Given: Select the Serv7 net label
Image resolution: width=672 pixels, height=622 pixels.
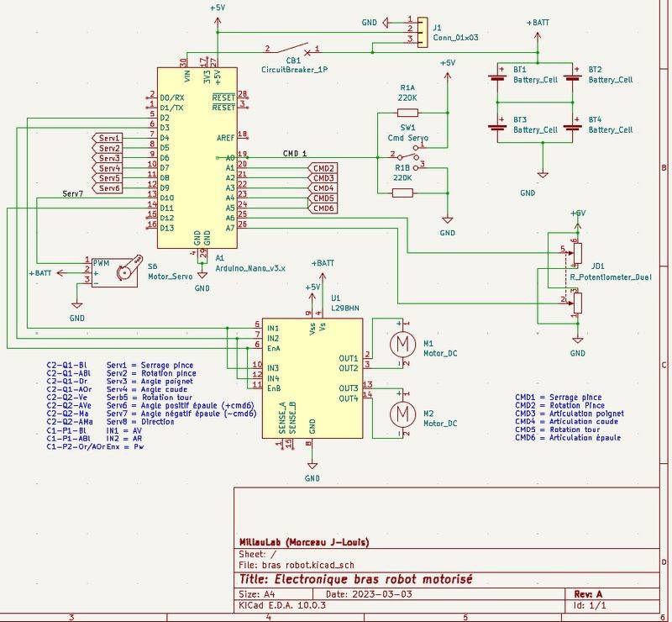Looking at the screenshot, I should click(72, 194).
